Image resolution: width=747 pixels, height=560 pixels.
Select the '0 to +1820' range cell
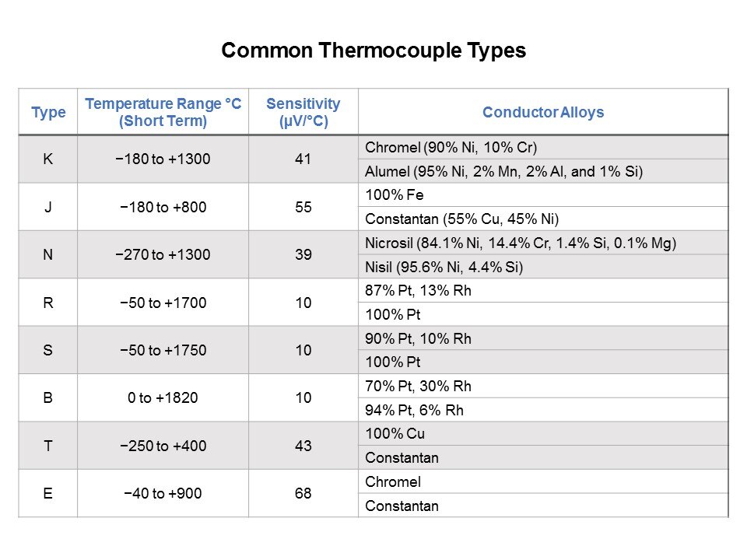coord(163,398)
